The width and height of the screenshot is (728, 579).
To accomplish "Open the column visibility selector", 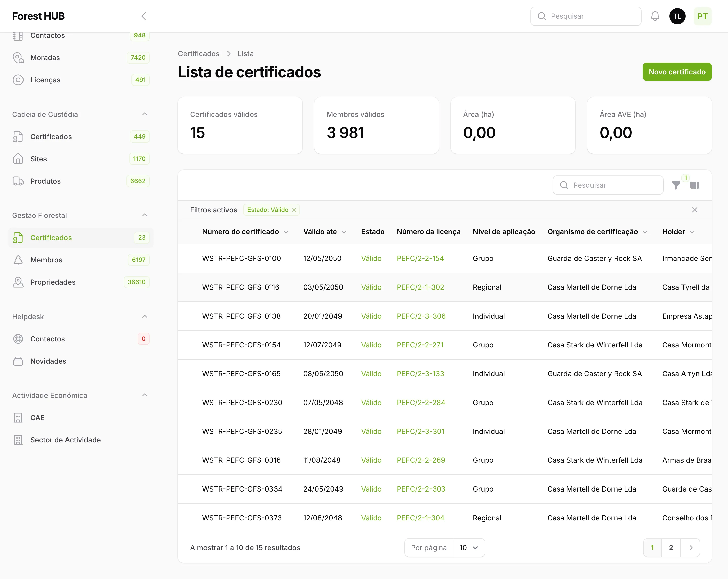I will click(695, 185).
